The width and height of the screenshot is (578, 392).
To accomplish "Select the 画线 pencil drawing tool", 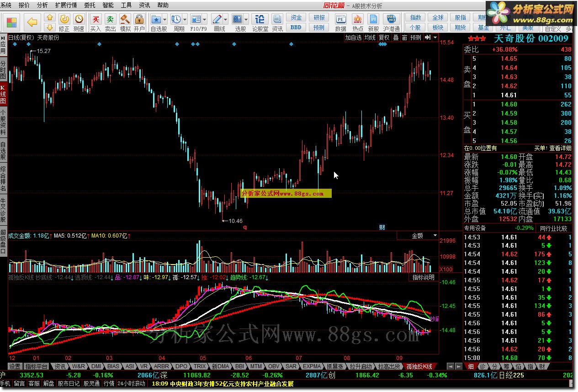I will 217,19.
